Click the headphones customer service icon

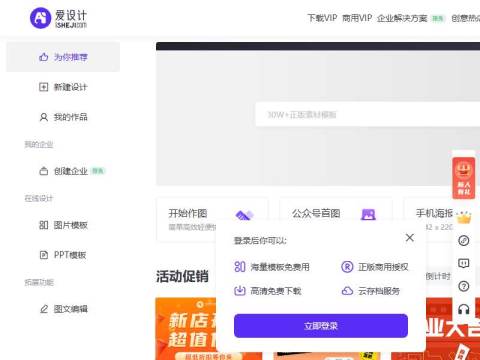coord(464,309)
